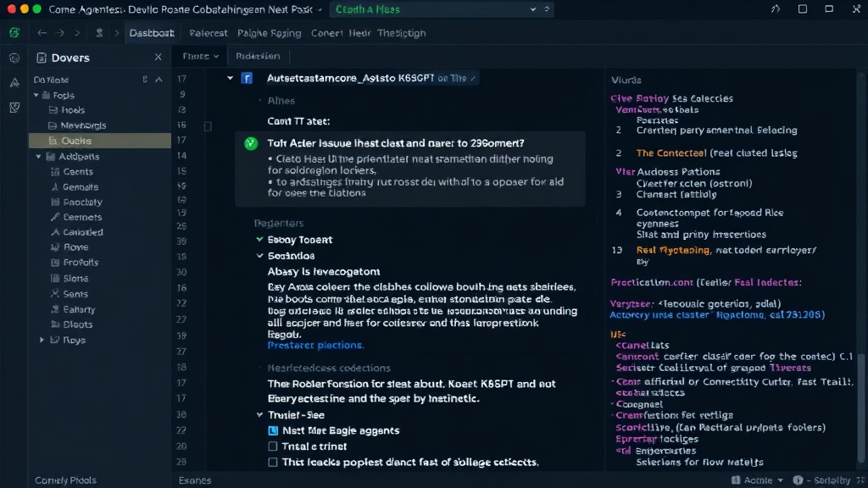Click Esones in the status bar
This screenshot has width=868, height=488.
[195, 480]
